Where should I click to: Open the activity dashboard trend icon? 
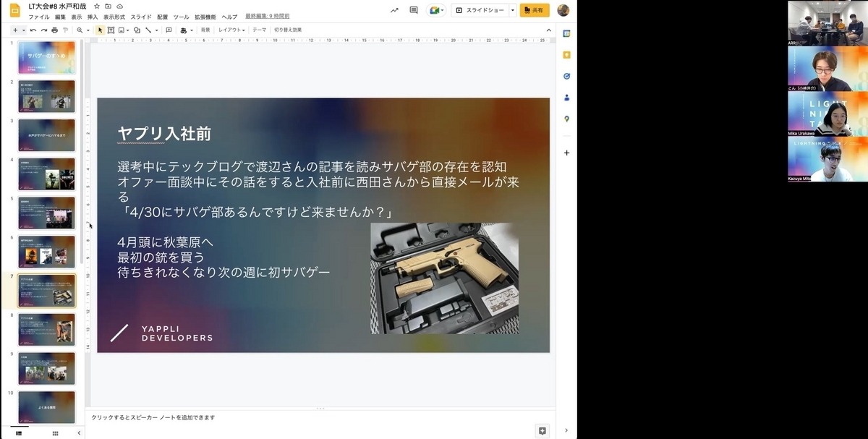click(x=394, y=10)
